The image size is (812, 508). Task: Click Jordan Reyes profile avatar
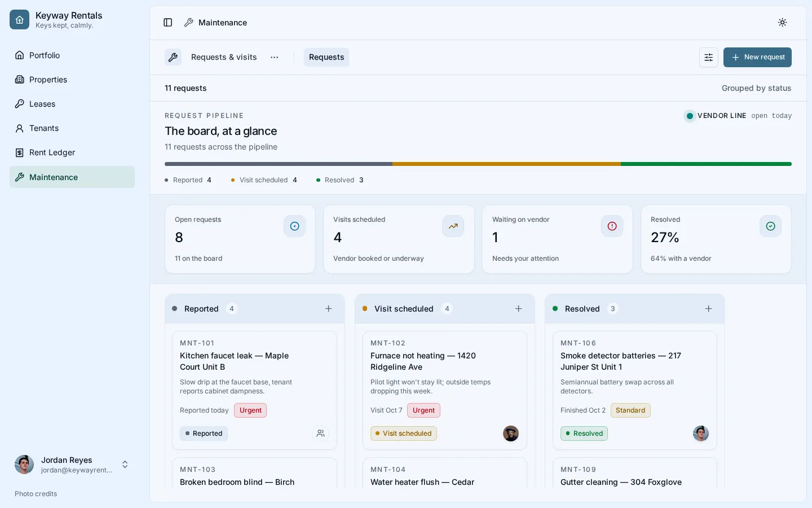click(24, 465)
